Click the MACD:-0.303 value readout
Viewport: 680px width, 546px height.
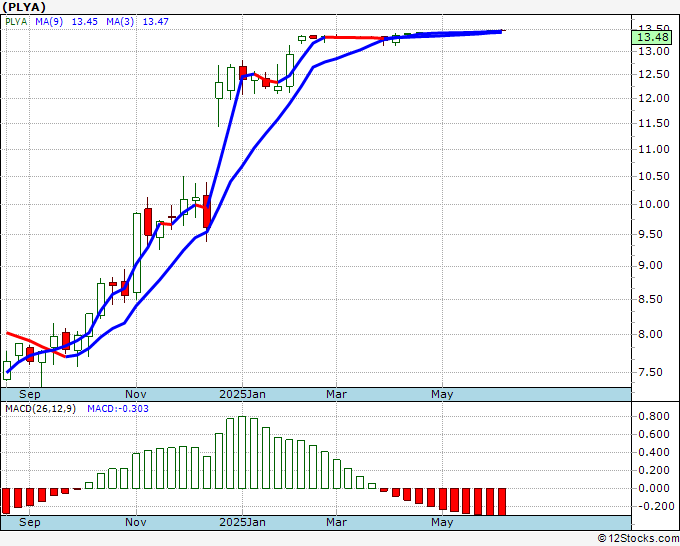pos(118,409)
